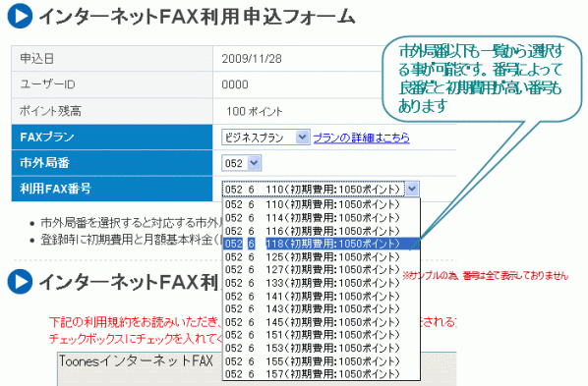Click the red 下記の利用規約をお読みいただき notice text
The image size is (588, 386).
(x=135, y=321)
